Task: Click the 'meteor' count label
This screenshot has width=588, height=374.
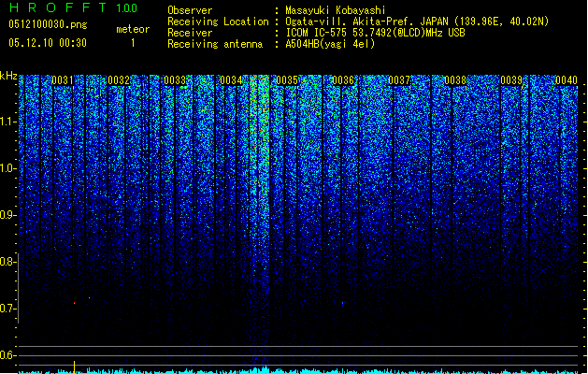Action: click(133, 29)
